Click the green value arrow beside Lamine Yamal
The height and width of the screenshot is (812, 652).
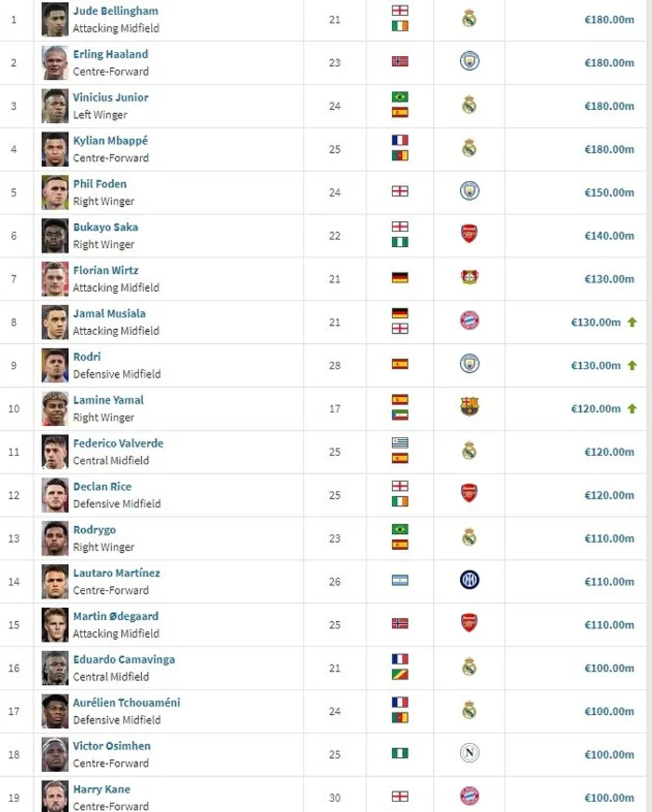632,408
